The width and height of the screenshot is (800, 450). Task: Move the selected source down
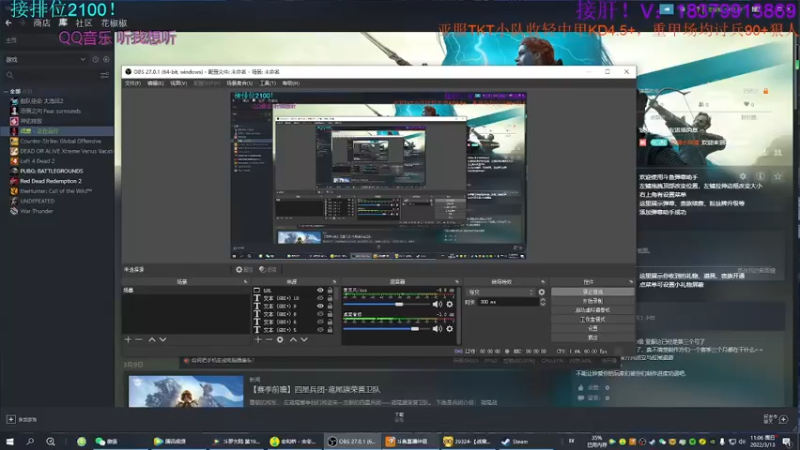[x=304, y=339]
